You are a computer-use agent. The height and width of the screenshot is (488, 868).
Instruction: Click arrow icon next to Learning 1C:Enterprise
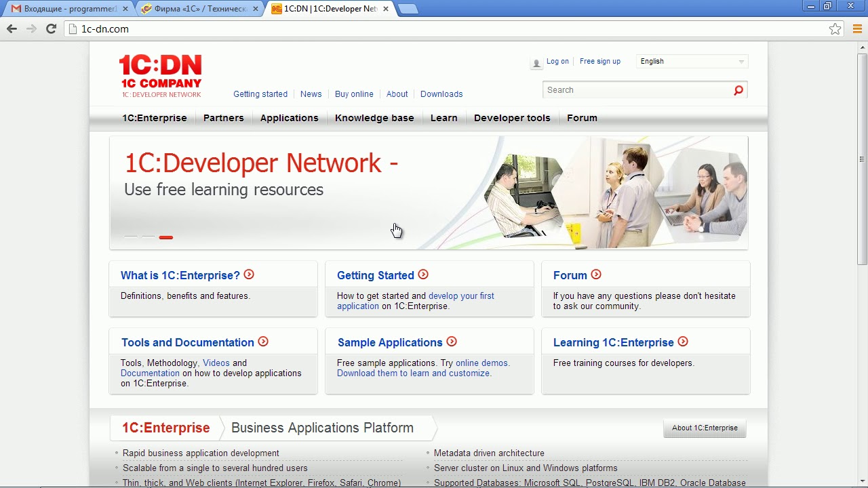683,342
